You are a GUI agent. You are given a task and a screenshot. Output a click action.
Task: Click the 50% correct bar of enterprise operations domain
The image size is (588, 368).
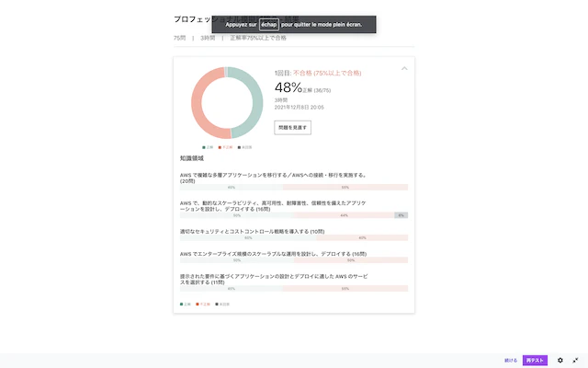237,259
